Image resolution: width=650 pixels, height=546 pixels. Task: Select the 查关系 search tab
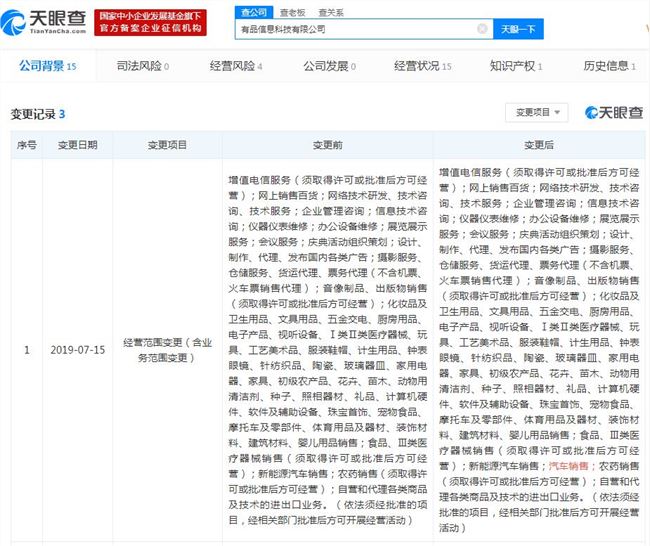331,13
